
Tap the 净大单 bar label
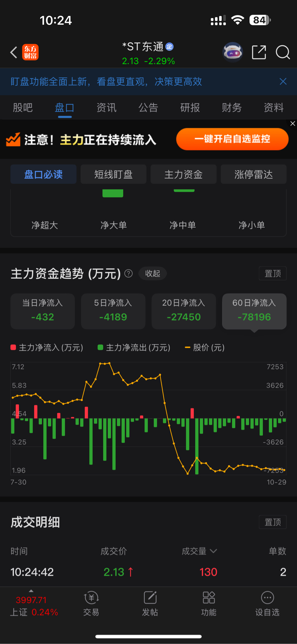pyautogui.click(x=113, y=225)
